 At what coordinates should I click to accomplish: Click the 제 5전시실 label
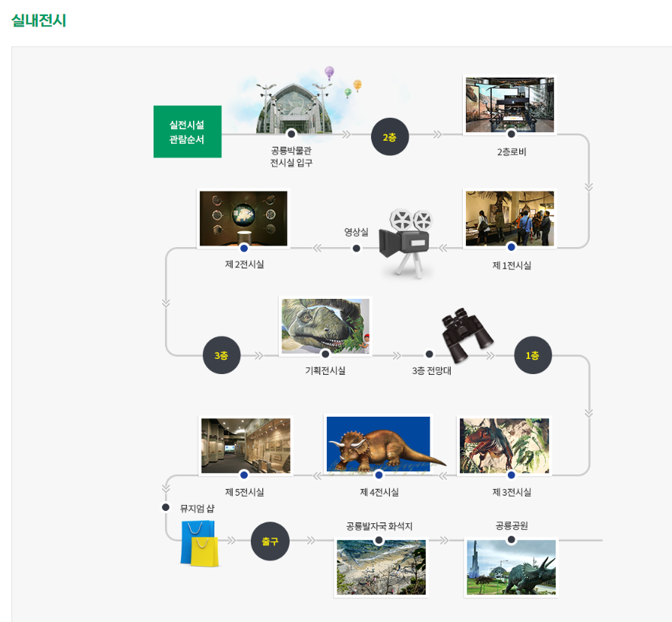click(x=244, y=492)
